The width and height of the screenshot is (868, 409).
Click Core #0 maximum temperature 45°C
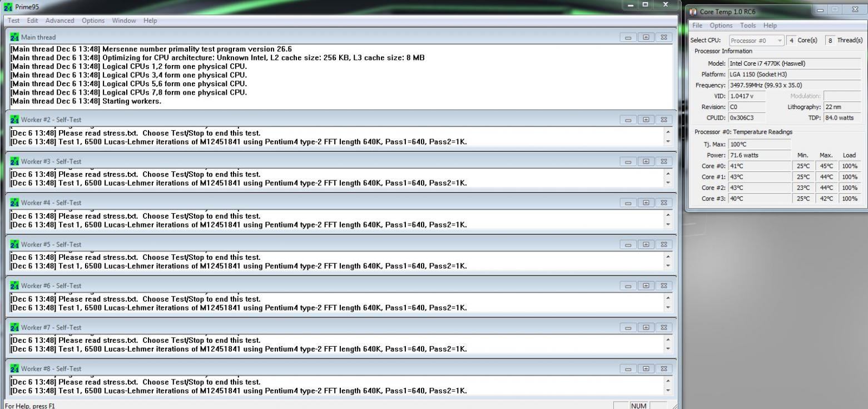(827, 166)
